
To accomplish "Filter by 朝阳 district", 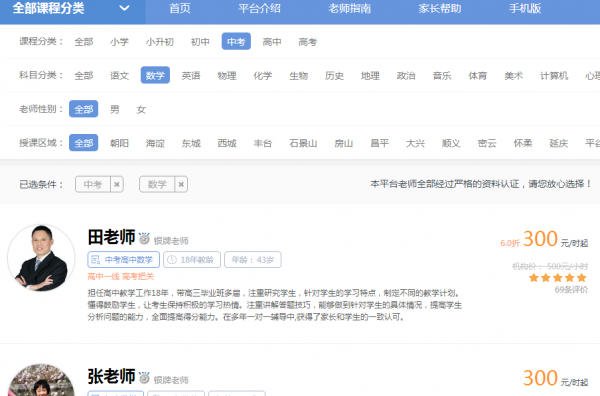I will (x=119, y=143).
